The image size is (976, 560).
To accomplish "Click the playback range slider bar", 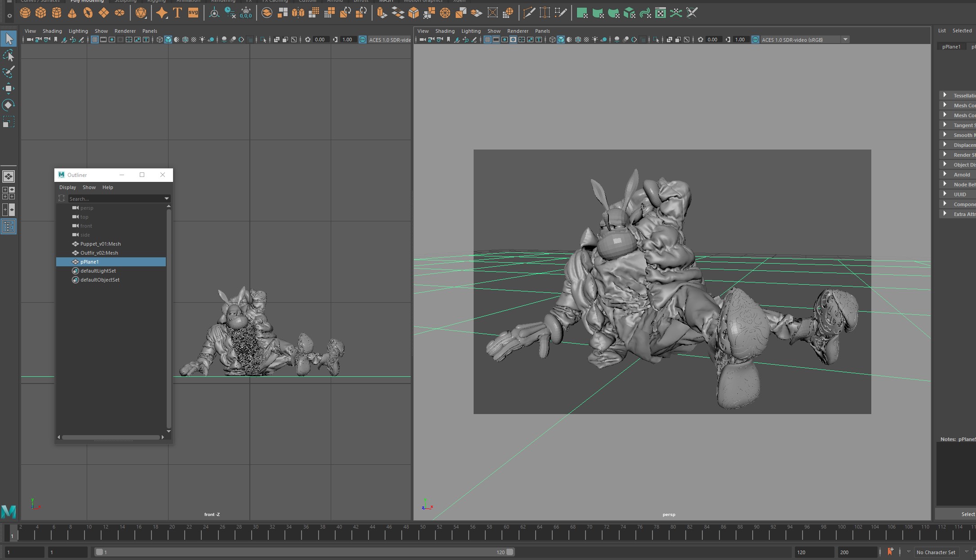I will [x=305, y=552].
